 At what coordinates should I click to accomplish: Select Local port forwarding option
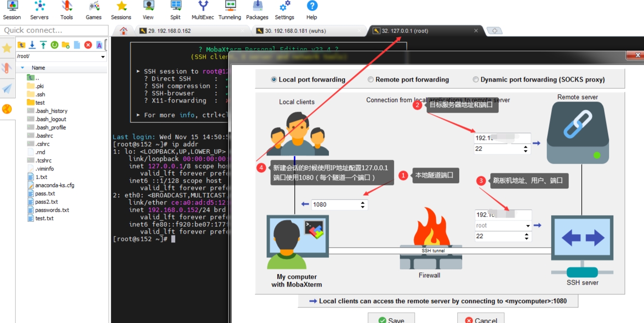click(274, 80)
